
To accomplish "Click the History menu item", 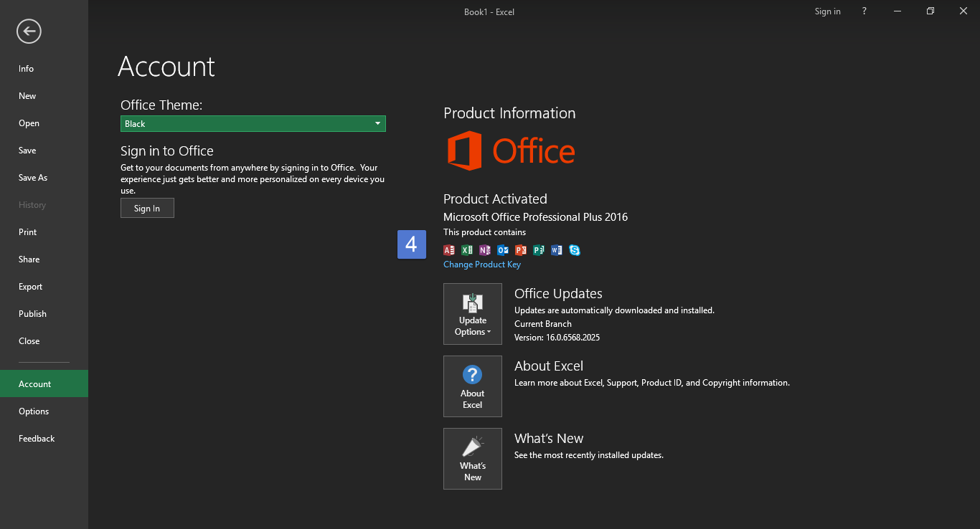I will tap(44, 205).
